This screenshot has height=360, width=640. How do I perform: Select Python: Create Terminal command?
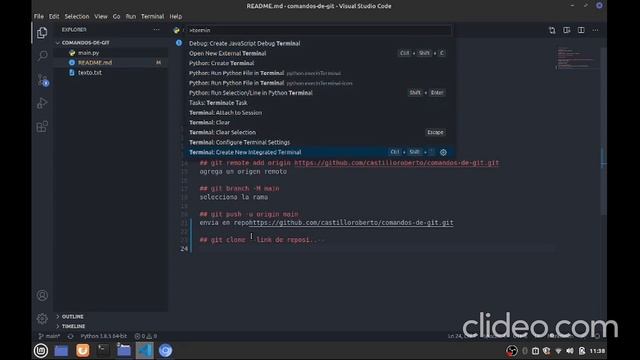pos(319,63)
